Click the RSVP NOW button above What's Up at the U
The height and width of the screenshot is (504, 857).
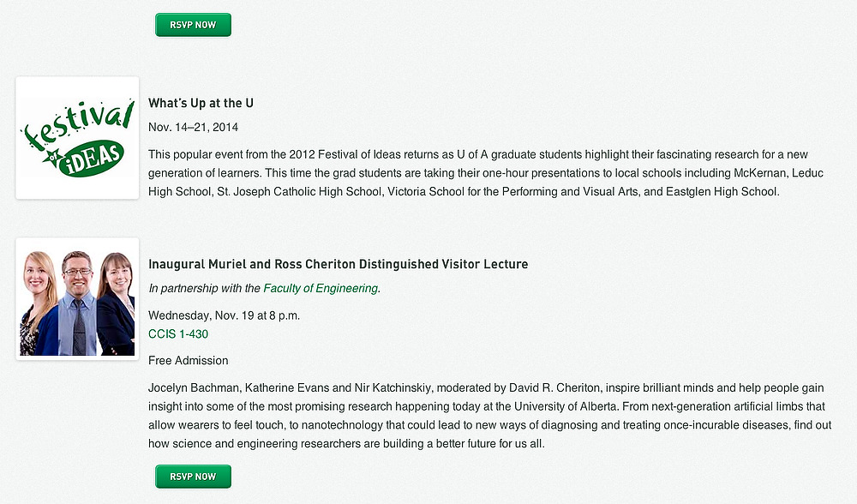pos(193,25)
